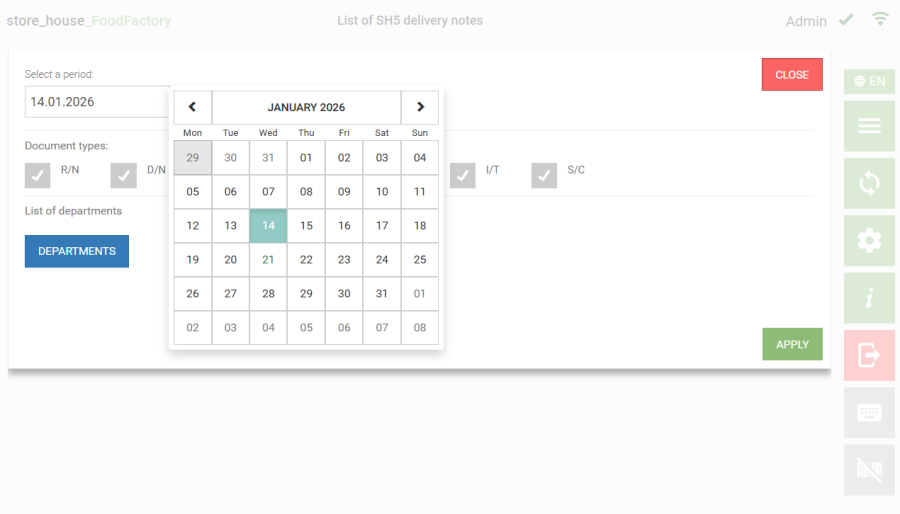Click the barcode scanner disabled icon
The image size is (900, 514).
(x=869, y=470)
